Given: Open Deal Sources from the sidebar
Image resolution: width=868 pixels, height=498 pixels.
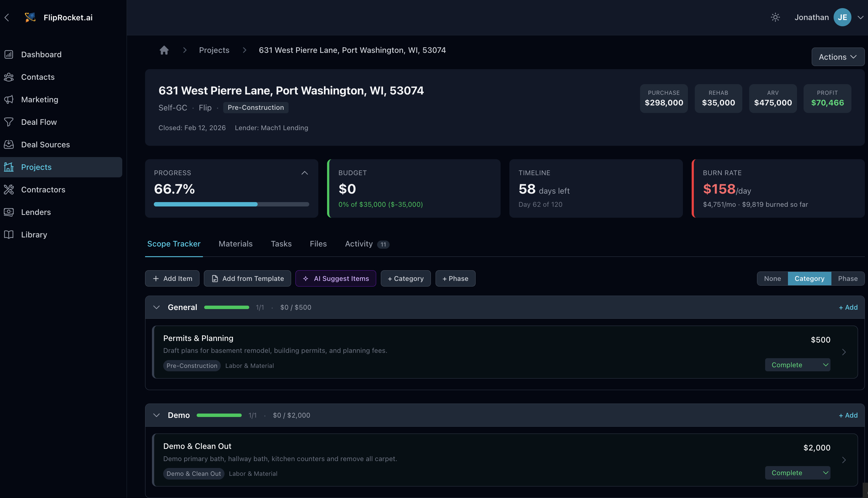Looking at the screenshot, I should click(x=45, y=144).
